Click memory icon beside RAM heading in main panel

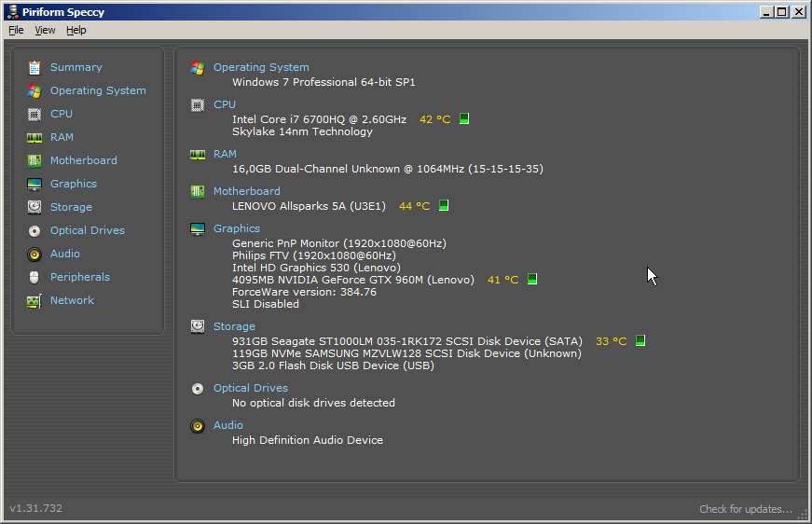point(198,154)
